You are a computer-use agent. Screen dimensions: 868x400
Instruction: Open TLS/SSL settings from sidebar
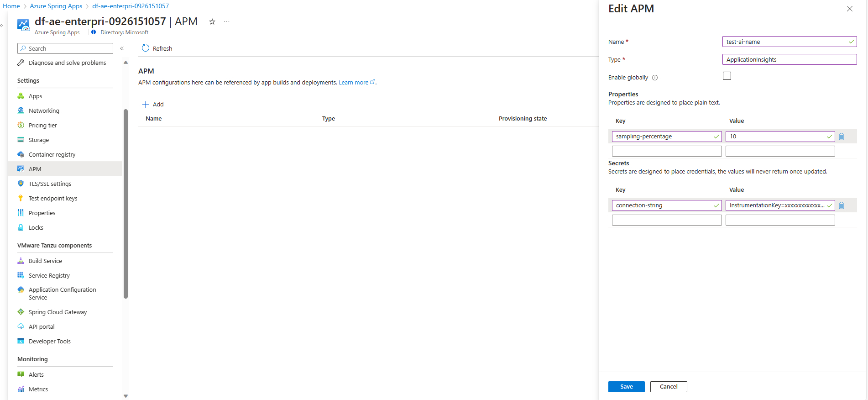[x=50, y=184]
